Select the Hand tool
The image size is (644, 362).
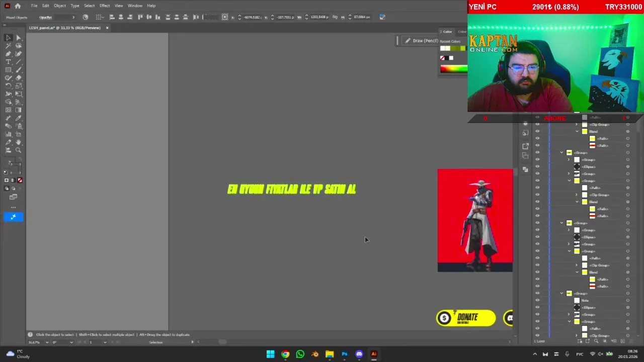pos(19,142)
